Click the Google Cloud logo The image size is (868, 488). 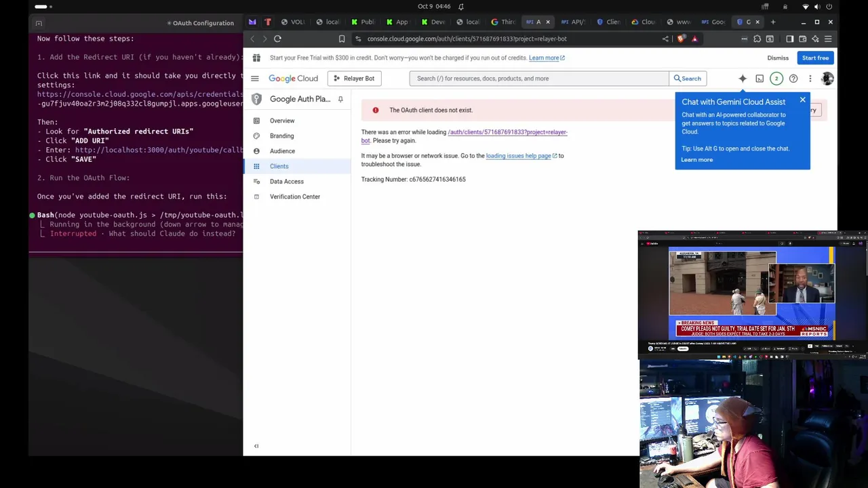[x=293, y=79]
